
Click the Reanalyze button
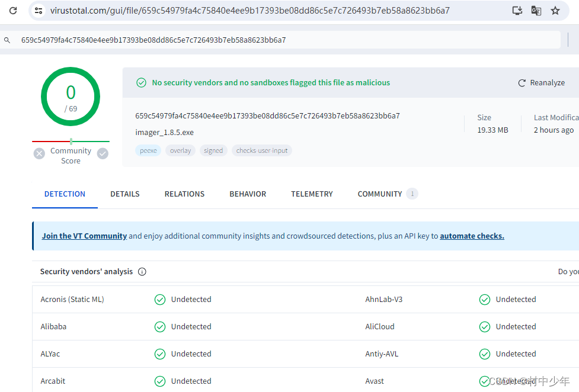pos(541,83)
